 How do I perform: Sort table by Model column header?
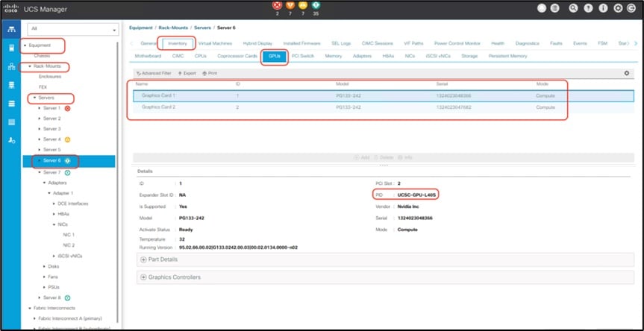342,83
